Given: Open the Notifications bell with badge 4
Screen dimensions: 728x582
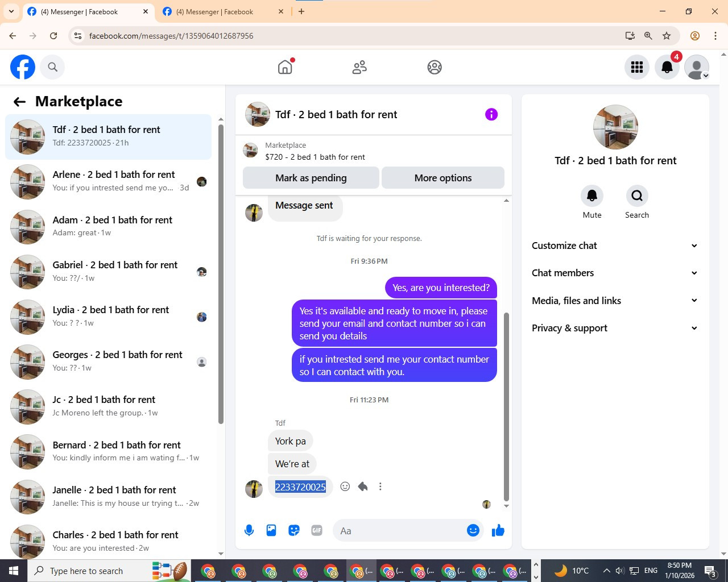Looking at the screenshot, I should point(667,67).
